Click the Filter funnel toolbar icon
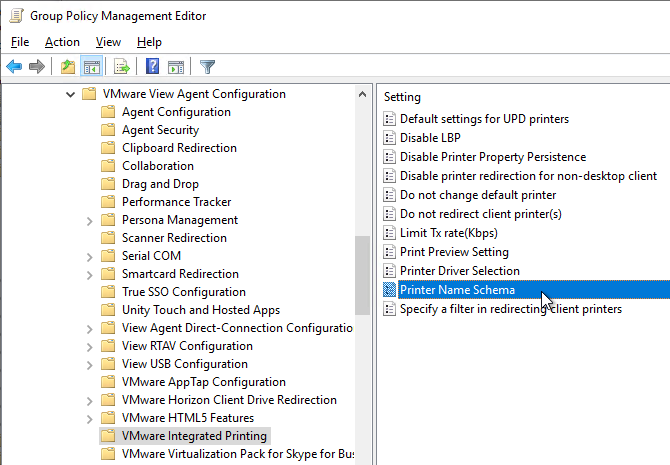The height and width of the screenshot is (465, 670). point(208,67)
